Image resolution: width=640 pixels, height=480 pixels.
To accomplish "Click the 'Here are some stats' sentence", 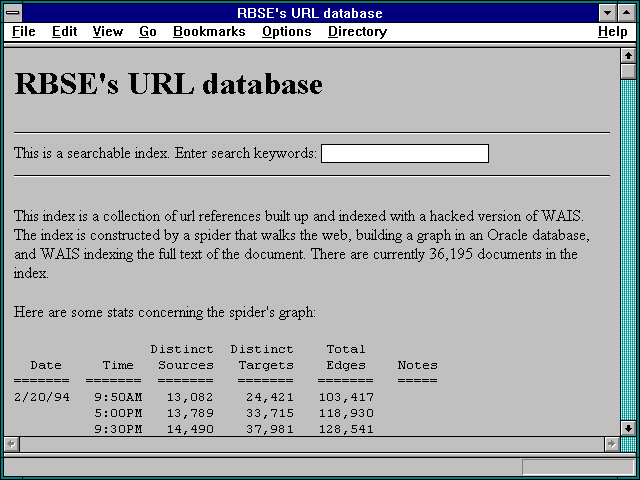I will 164,313.
